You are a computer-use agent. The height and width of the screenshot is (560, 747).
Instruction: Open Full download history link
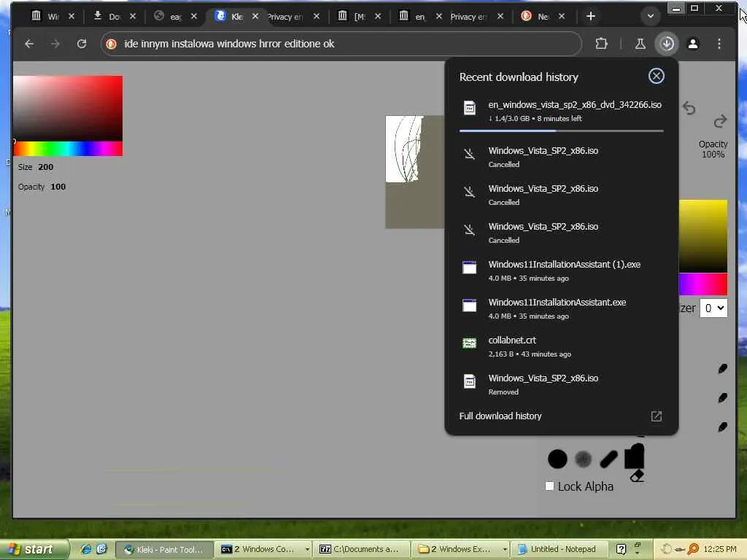(x=500, y=416)
